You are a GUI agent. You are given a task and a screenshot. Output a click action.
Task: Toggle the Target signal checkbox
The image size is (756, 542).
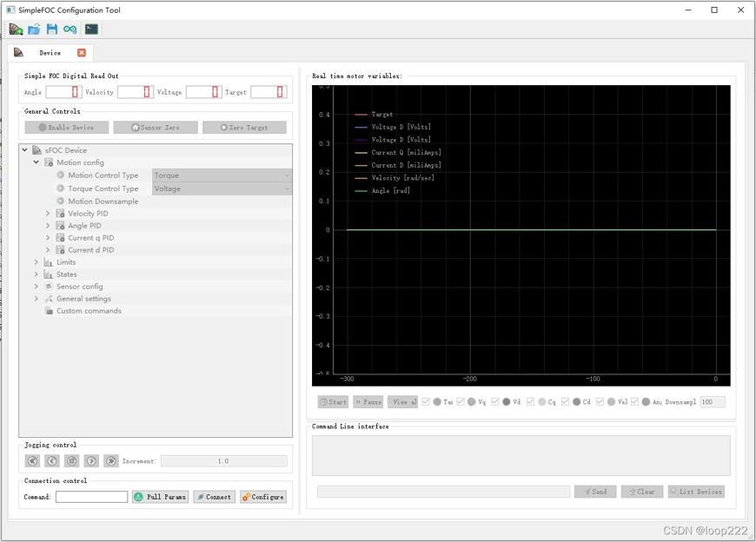tap(426, 402)
